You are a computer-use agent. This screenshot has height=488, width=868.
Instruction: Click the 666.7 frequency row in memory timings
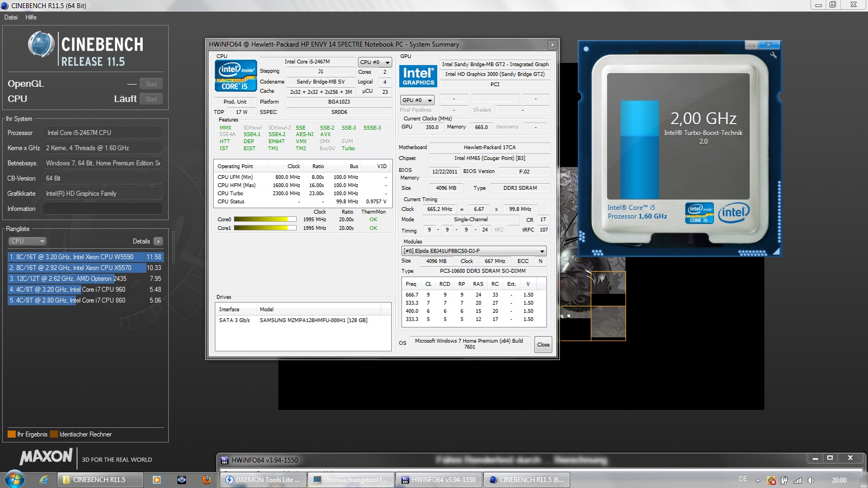click(x=474, y=295)
